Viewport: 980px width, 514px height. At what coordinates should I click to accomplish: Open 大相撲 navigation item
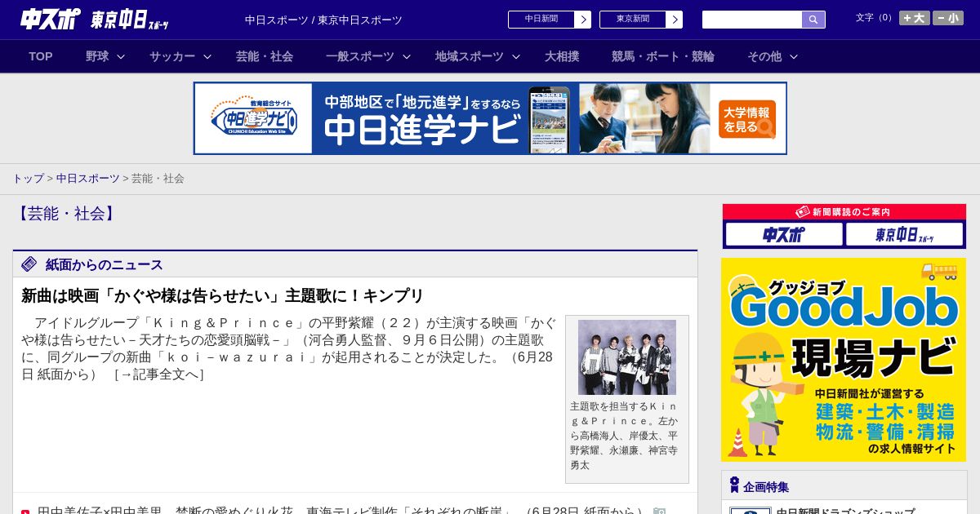point(562,56)
